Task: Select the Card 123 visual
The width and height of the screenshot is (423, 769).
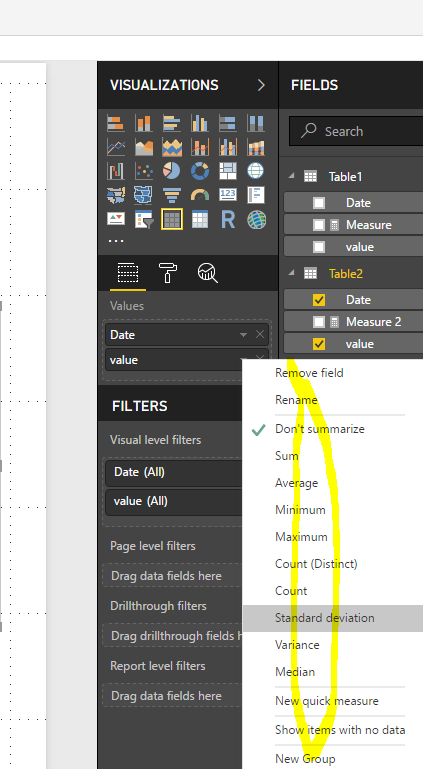Action: [227, 195]
